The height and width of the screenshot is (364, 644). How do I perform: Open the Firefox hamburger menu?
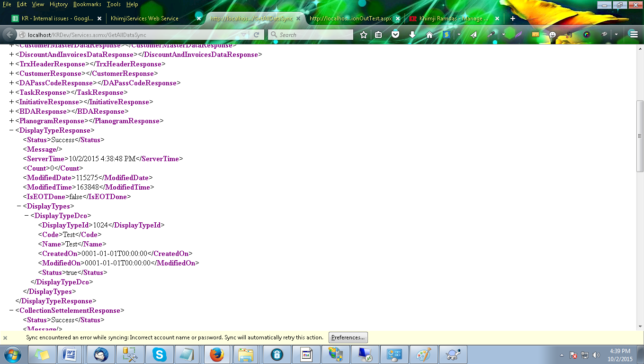[634, 35]
